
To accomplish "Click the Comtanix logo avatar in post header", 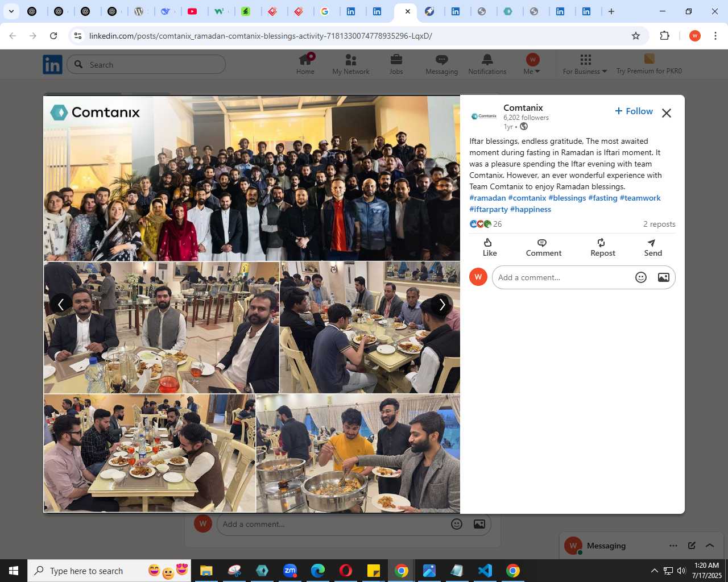I will [484, 116].
